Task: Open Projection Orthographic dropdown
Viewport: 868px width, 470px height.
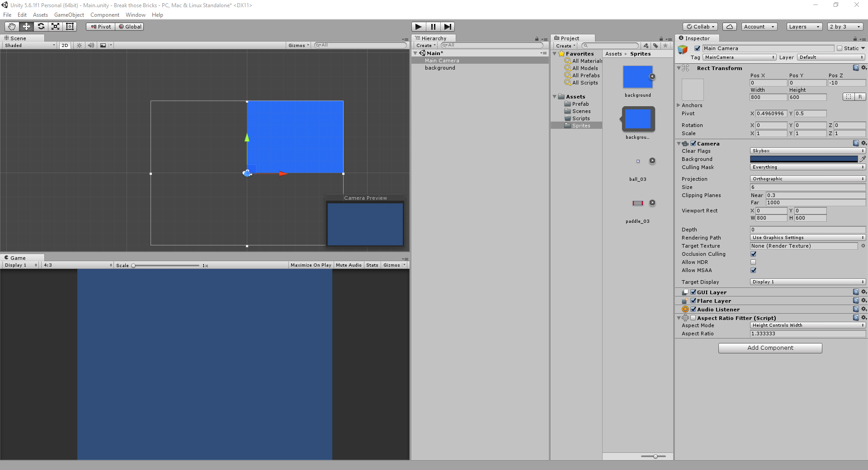Action: coord(808,179)
